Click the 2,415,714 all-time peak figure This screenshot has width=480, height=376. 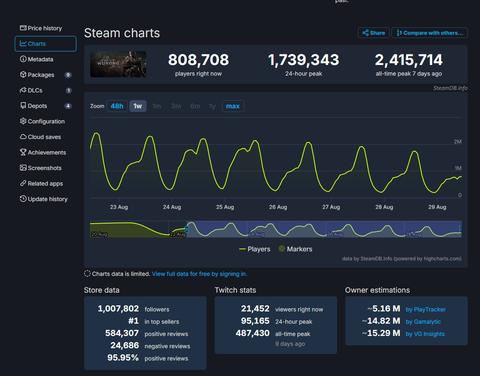tap(409, 60)
